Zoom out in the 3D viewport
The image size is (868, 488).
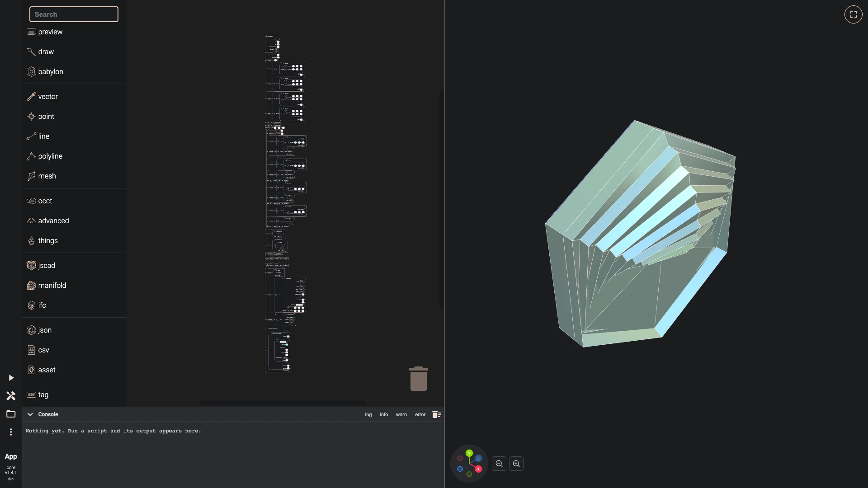pyautogui.click(x=499, y=464)
